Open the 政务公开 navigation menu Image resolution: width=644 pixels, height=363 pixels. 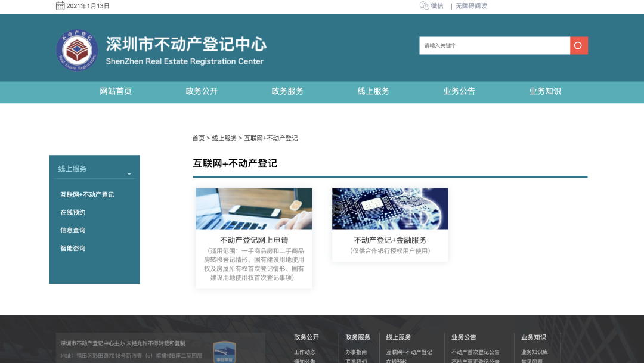201,92
